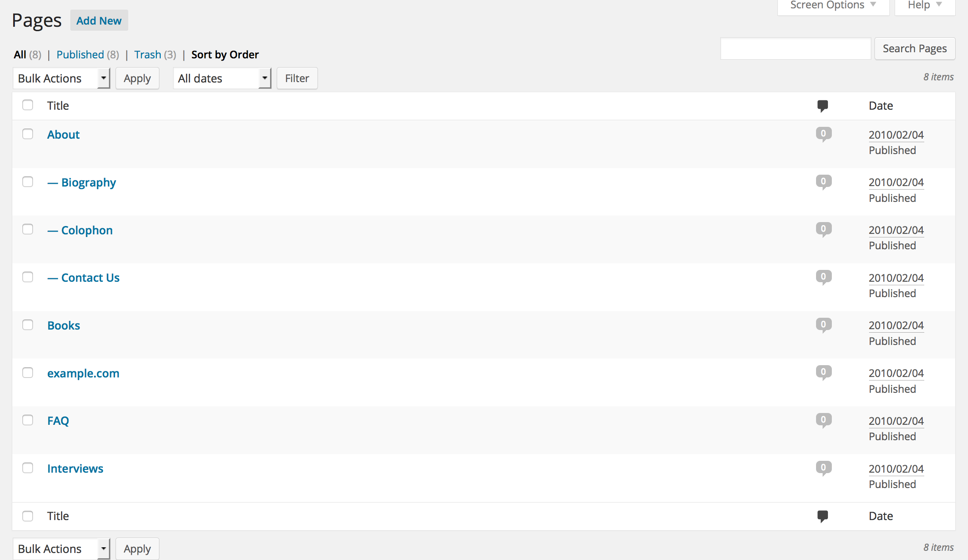This screenshot has height=560, width=968.
Task: Click the comment bubble for FAQ page
Action: click(x=824, y=420)
